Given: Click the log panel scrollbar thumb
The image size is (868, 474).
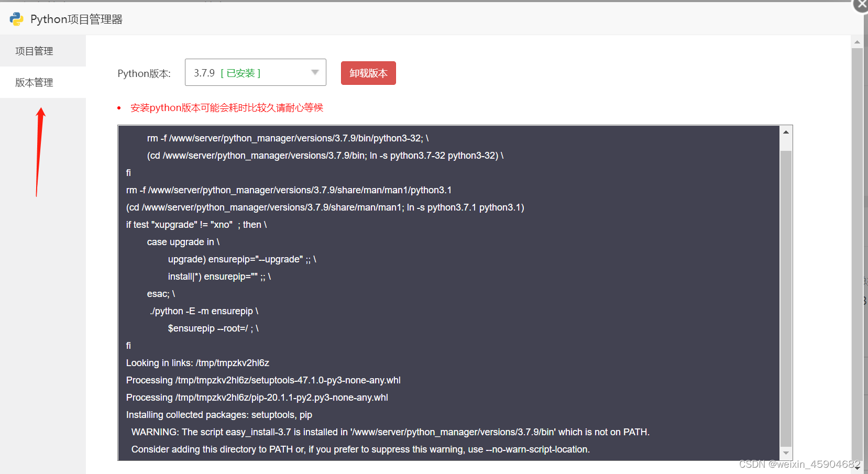Looking at the screenshot, I should pos(786,297).
